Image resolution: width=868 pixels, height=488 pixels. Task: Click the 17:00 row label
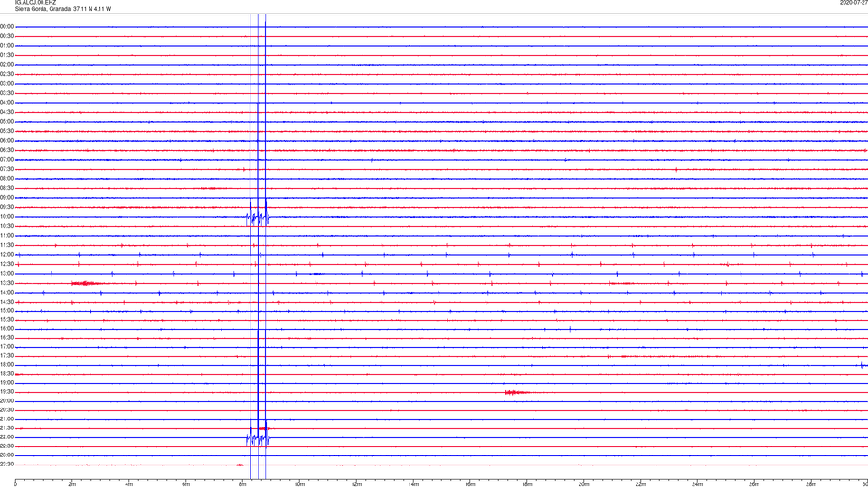pos(6,347)
